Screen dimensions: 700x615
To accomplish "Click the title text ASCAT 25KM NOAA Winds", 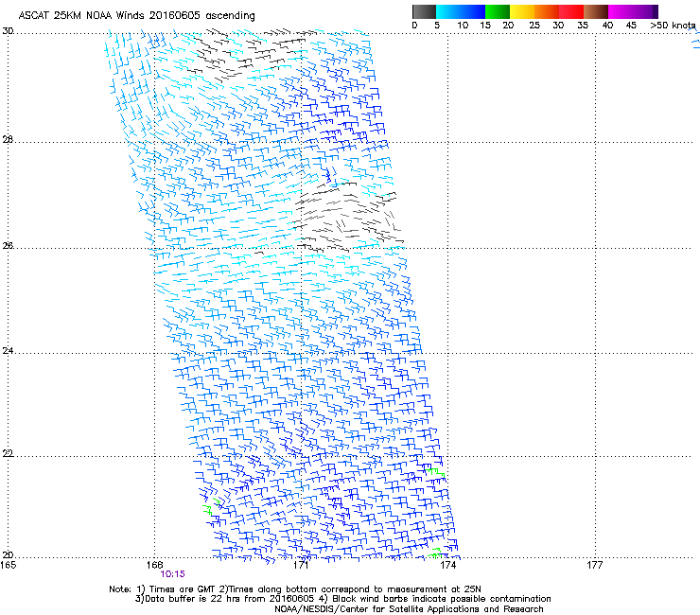I will (81, 16).
